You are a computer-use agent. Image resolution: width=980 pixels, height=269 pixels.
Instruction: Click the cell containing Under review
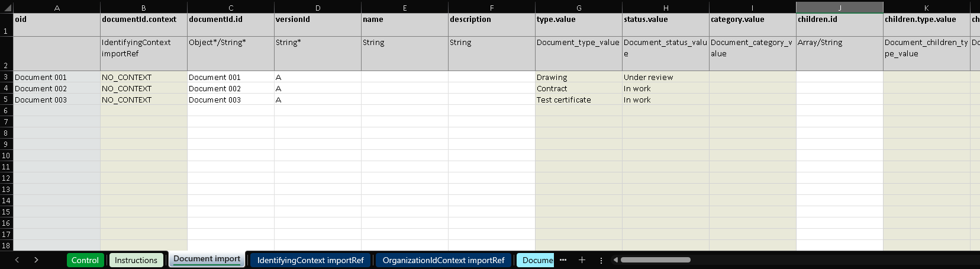pos(665,77)
